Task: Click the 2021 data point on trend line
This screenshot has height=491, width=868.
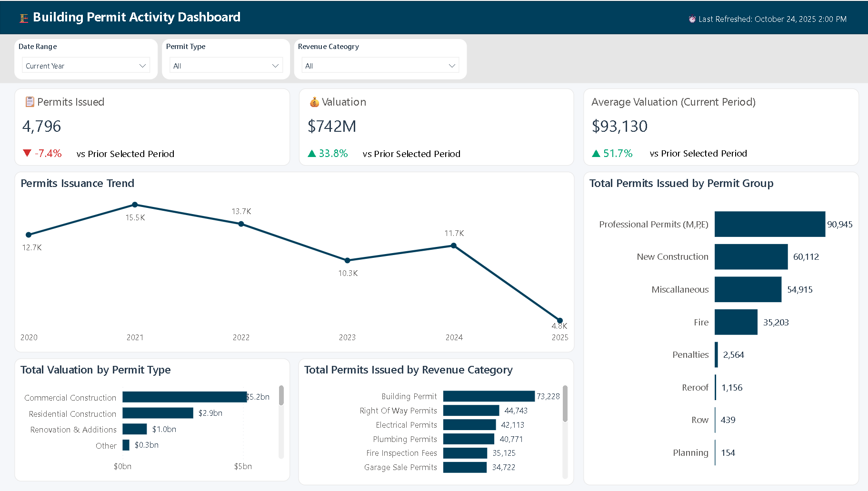Action: (135, 205)
